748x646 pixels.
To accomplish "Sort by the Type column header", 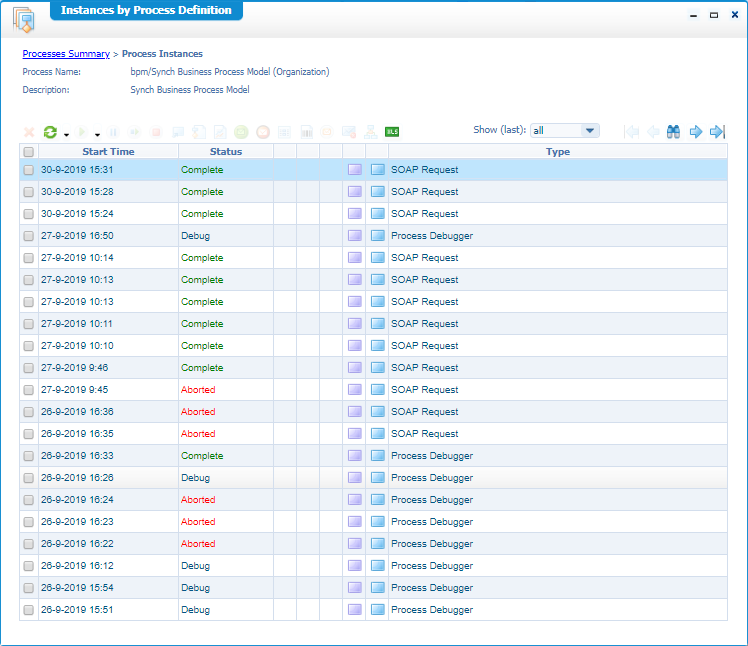I will click(x=558, y=151).
